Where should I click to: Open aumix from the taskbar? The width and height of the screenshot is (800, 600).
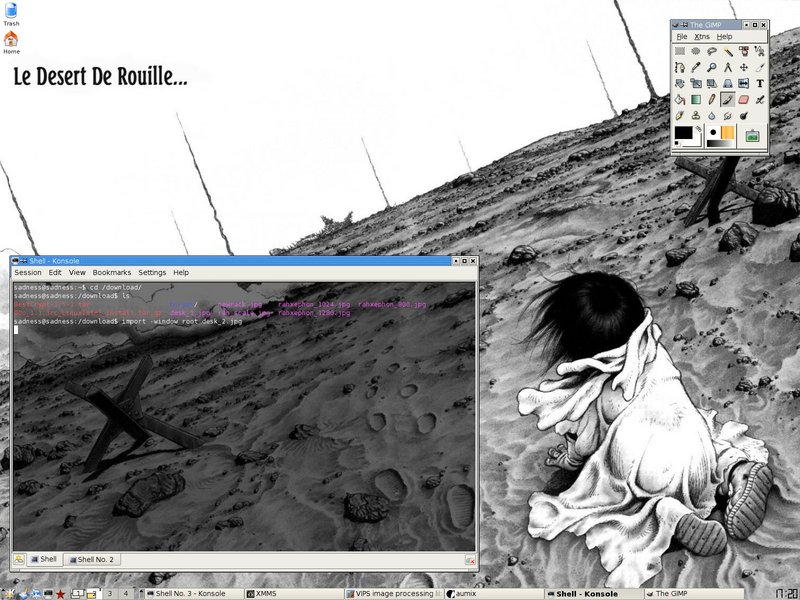pyautogui.click(x=493, y=594)
